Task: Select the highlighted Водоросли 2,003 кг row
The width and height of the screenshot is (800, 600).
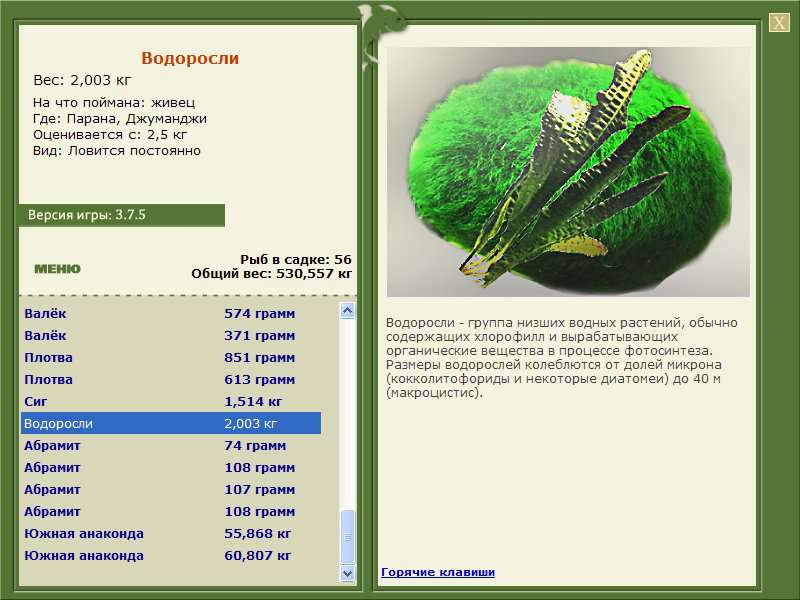Action: pyautogui.click(x=171, y=423)
